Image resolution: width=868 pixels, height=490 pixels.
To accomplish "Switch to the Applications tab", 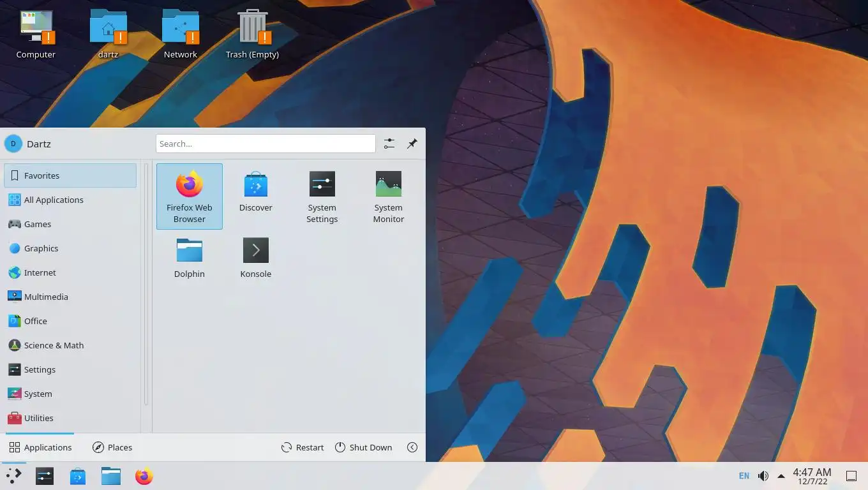I will 40,447.
